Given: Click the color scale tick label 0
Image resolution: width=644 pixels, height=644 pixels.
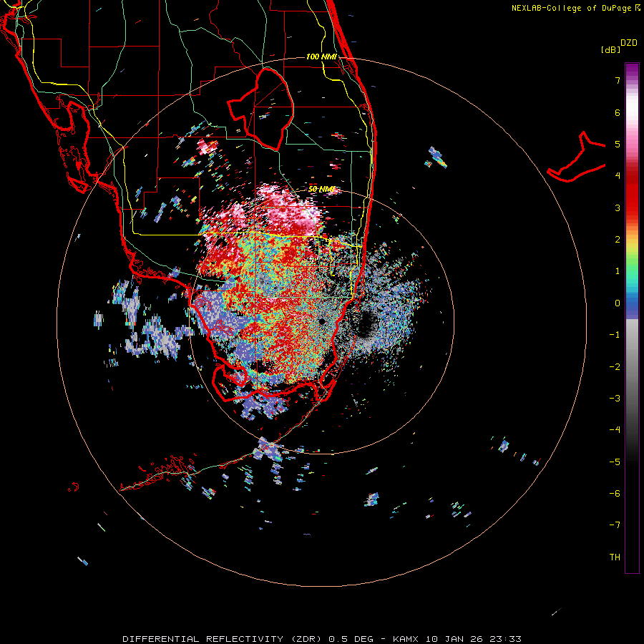Looking at the screenshot, I should coord(618,303).
